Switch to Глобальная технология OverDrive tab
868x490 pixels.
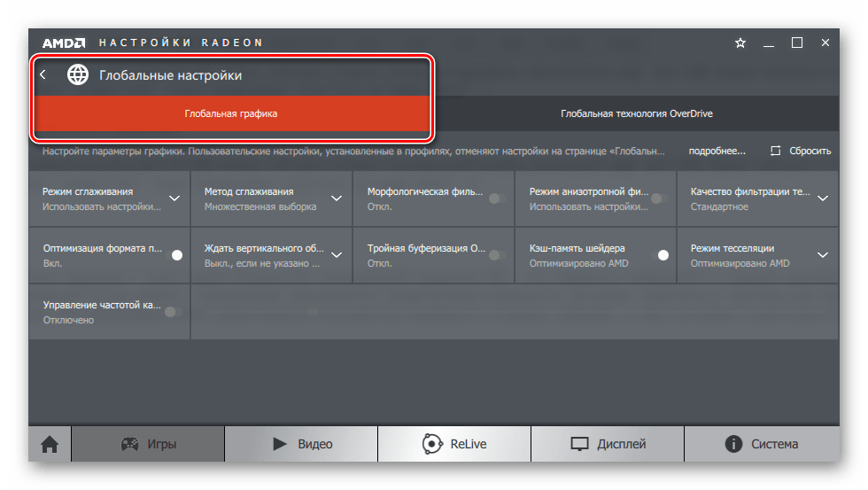(637, 113)
